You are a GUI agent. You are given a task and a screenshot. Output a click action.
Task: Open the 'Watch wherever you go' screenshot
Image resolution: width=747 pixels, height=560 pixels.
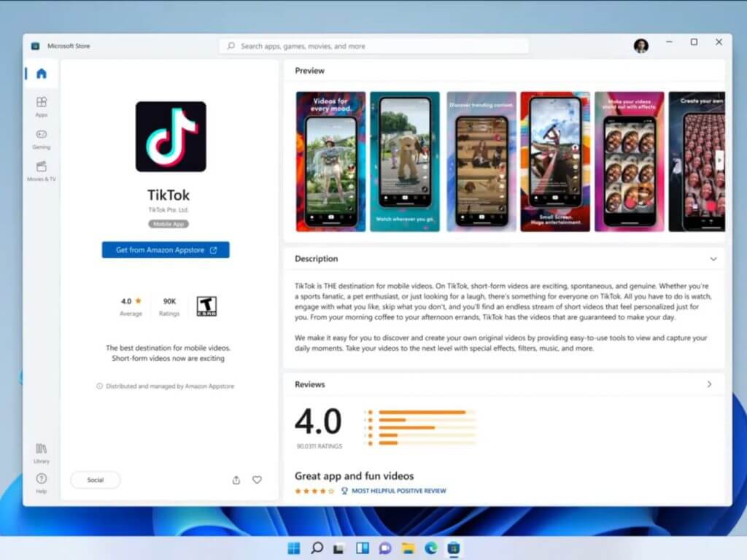click(405, 162)
